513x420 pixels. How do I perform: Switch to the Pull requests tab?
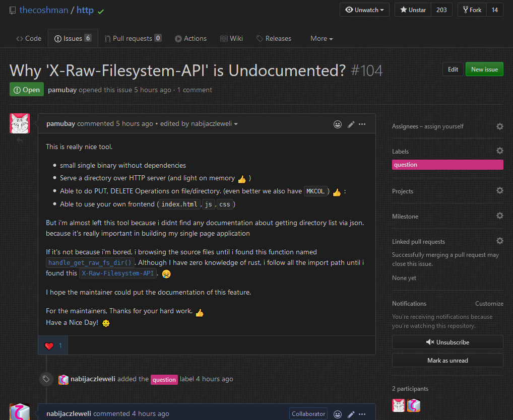click(133, 38)
